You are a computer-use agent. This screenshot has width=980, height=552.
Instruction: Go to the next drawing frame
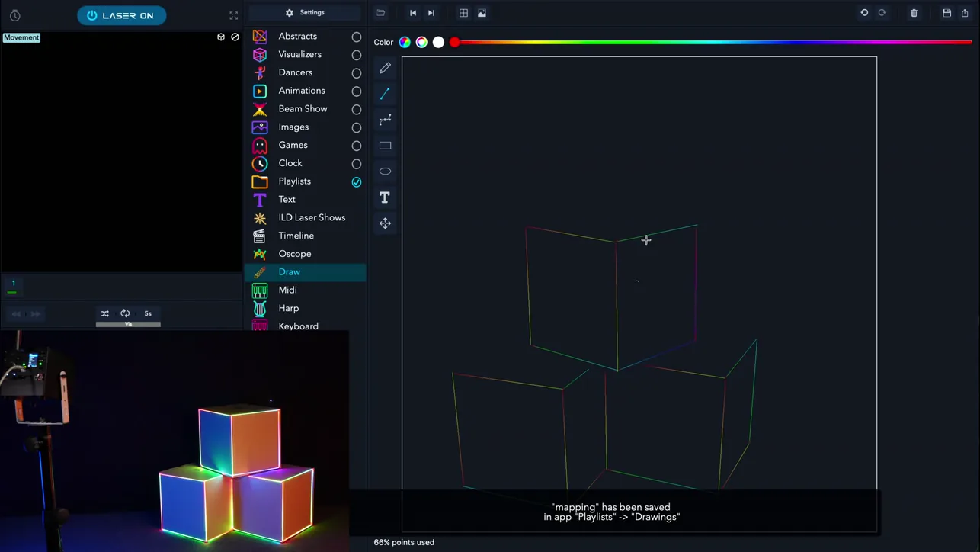431,13
